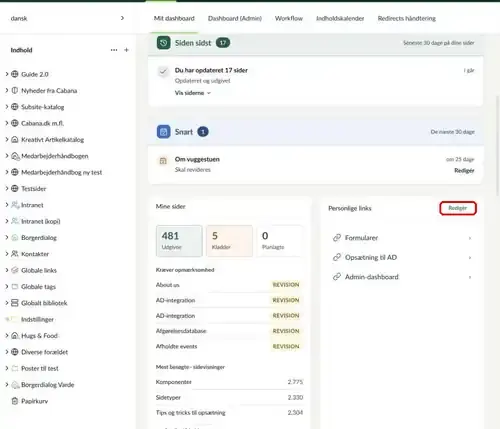Image resolution: width=500 pixels, height=429 pixels.
Task: Click the checkmark circle next to updated pages
Action: point(163,71)
